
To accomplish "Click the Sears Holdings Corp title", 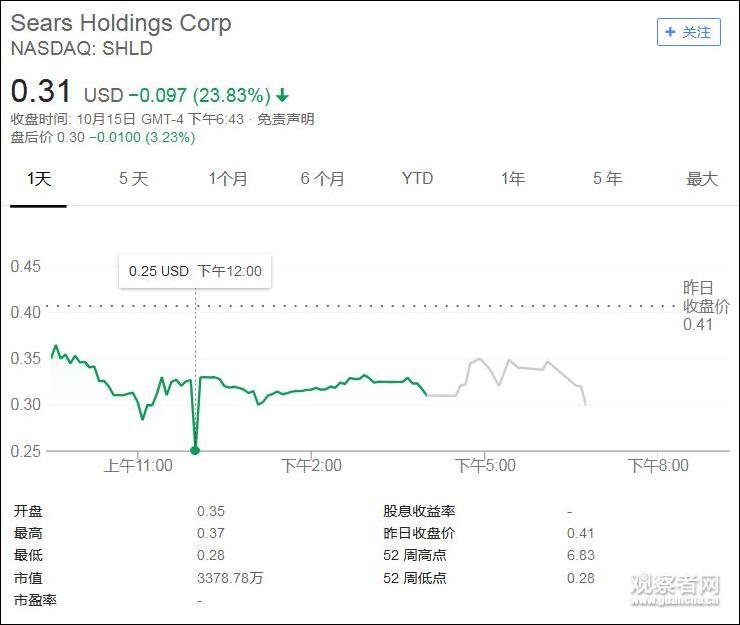I will pyautogui.click(x=121, y=23).
